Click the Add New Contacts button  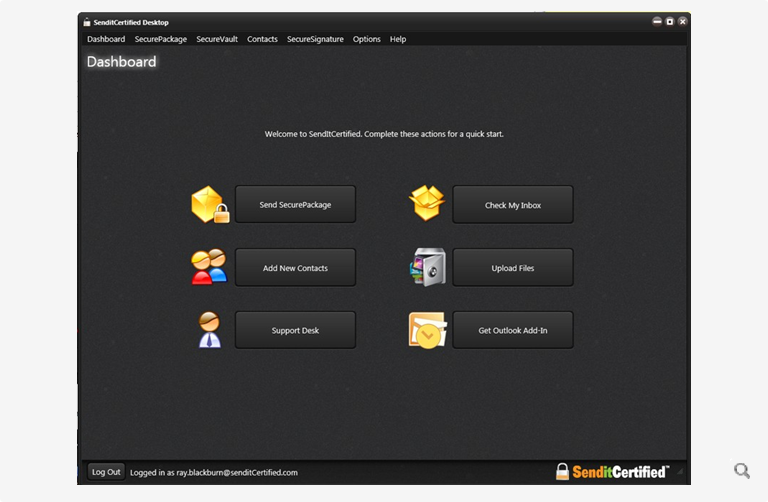[295, 268]
